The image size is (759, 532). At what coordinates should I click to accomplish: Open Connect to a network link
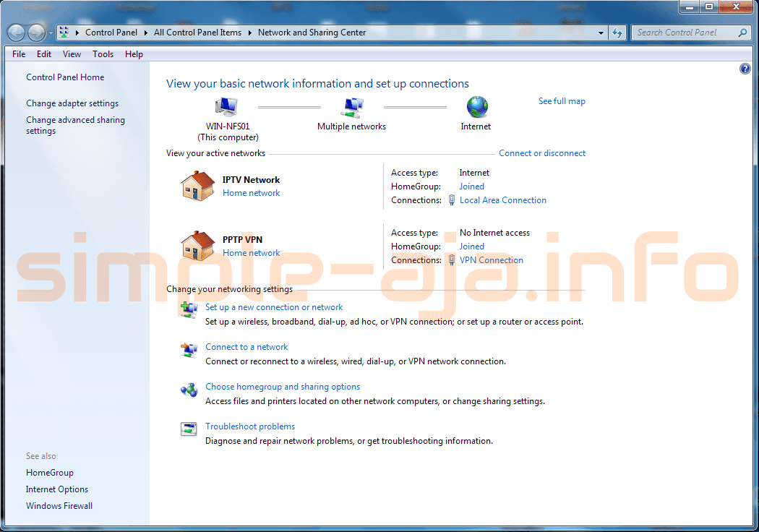click(x=246, y=347)
